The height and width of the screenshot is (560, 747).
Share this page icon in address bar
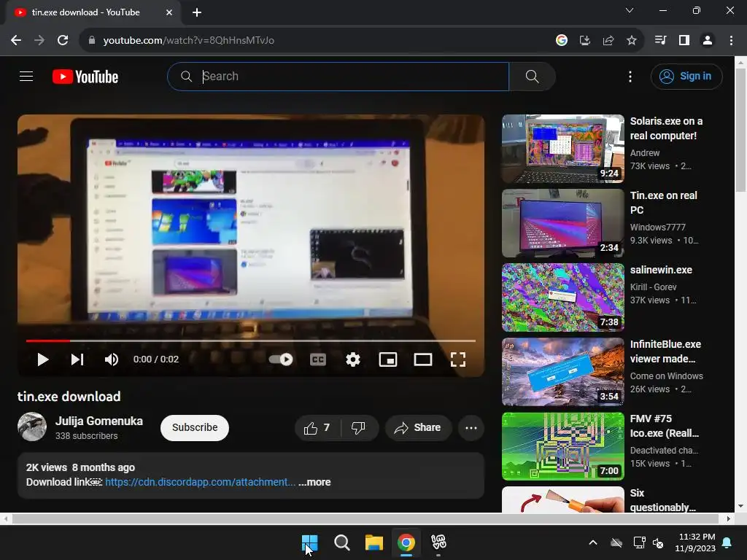coord(608,40)
